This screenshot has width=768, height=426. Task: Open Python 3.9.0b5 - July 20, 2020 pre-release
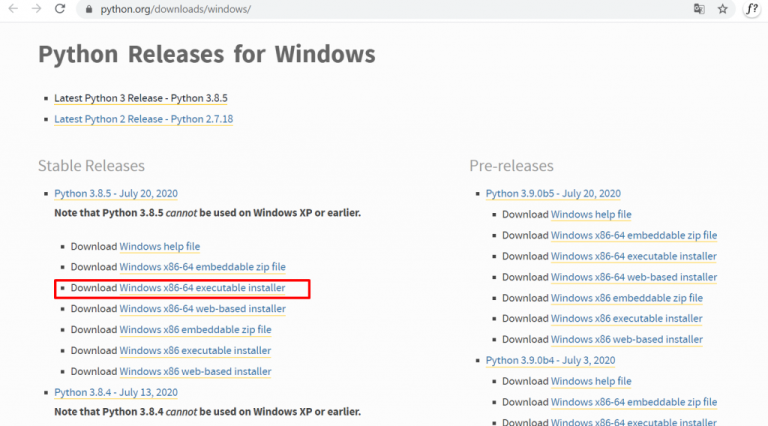(x=553, y=193)
